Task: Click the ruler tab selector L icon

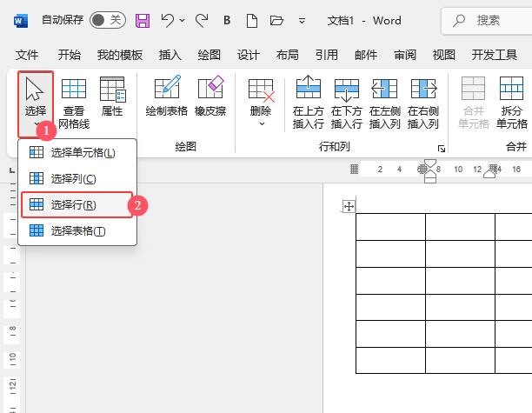Action: [x=12, y=170]
